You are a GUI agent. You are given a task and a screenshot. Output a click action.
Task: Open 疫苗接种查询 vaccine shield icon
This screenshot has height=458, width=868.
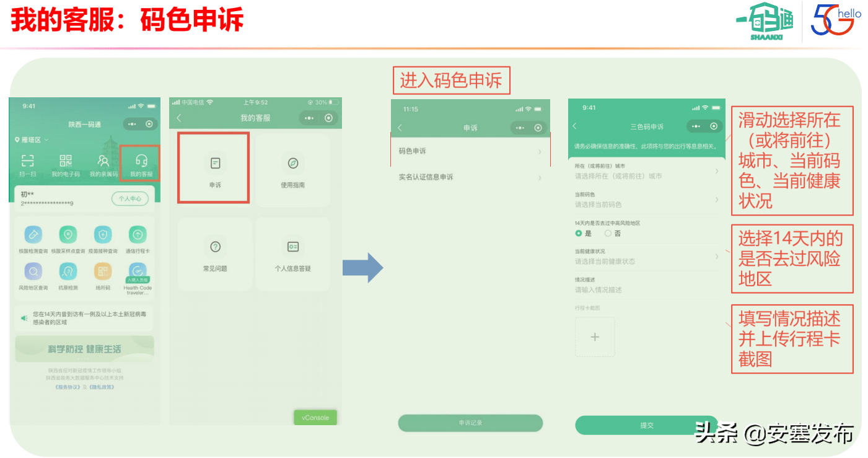click(x=103, y=235)
